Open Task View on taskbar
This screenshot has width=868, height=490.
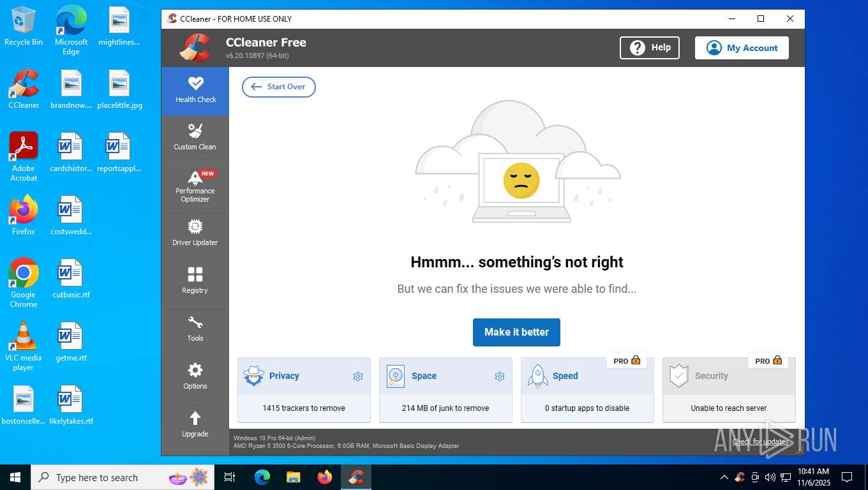click(230, 477)
